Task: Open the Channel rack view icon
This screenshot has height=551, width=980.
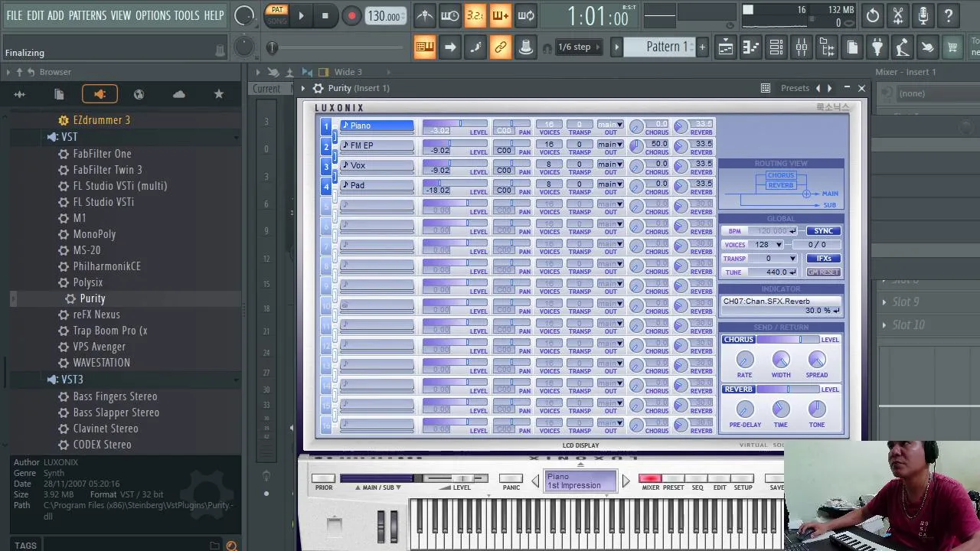Action: pyautogui.click(x=776, y=47)
